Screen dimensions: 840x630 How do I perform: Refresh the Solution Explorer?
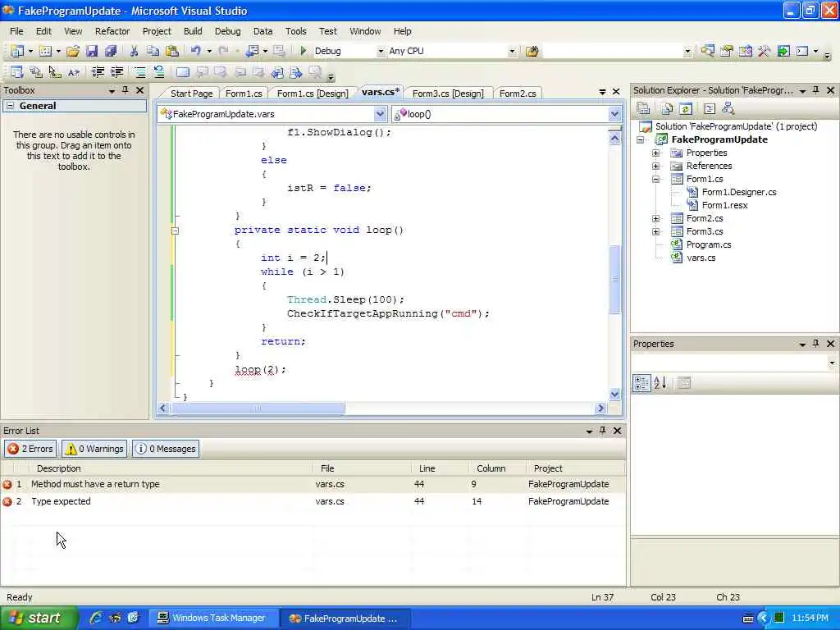[686, 109]
